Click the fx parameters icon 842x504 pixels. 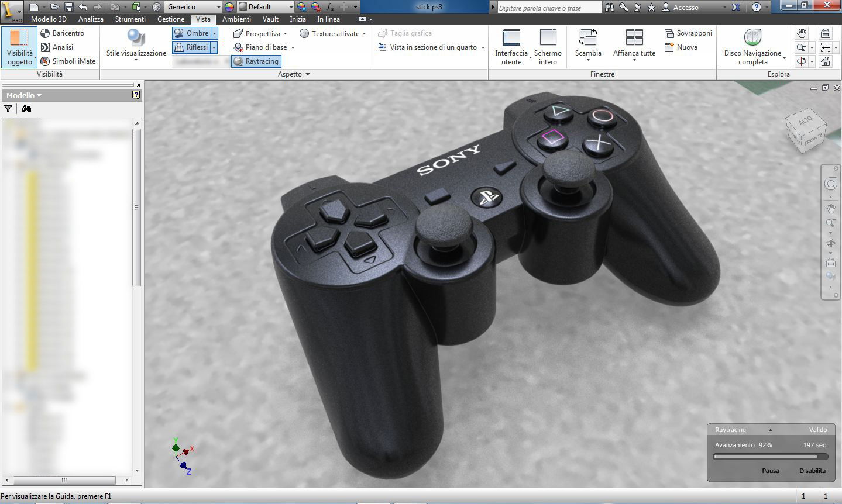[x=330, y=7]
